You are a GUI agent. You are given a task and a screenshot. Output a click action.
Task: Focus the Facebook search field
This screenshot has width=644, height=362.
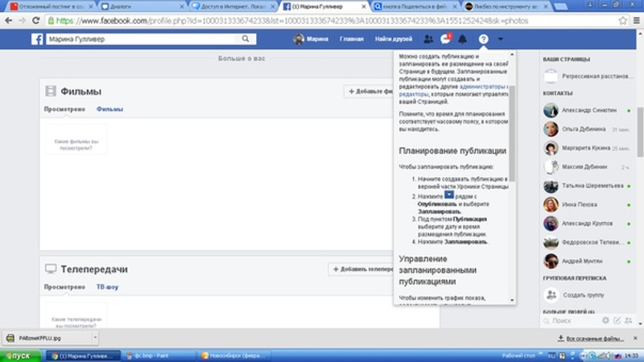pyautogui.click(x=142, y=39)
